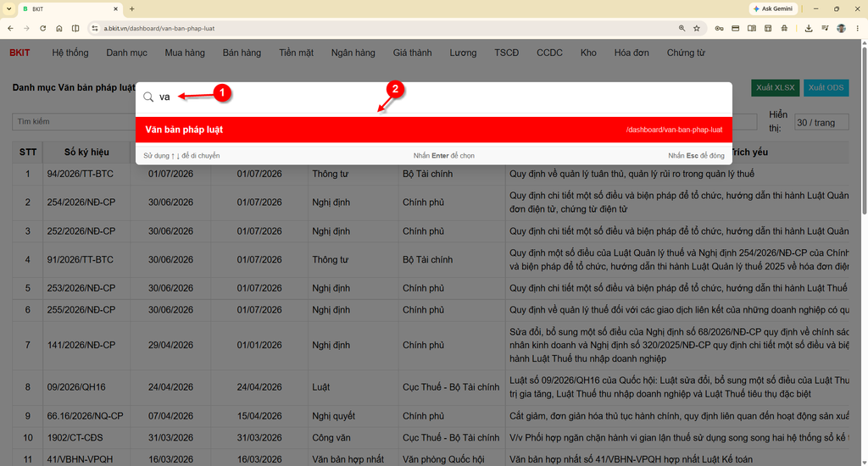This screenshot has width=868, height=466.
Task: Click the Xuất XLSX export button
Action: click(775, 87)
